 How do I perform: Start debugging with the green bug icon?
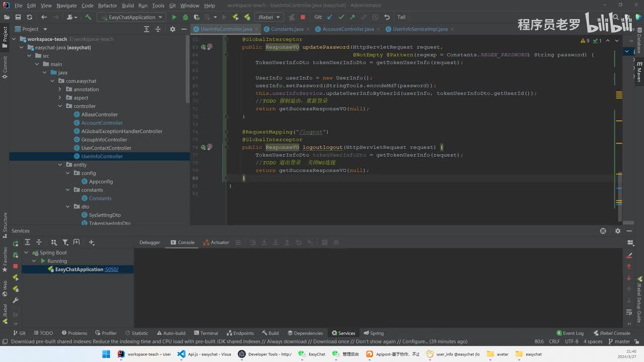pyautogui.click(x=185, y=17)
